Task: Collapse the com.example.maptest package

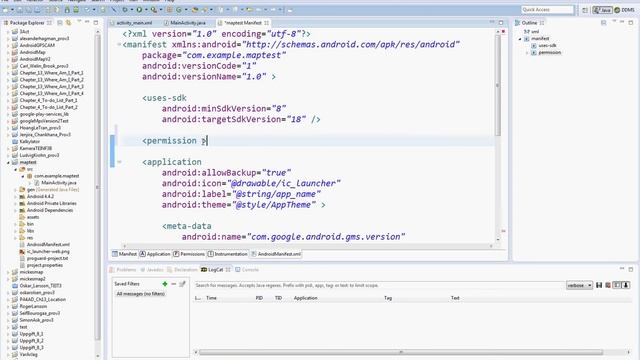Action: (23, 176)
